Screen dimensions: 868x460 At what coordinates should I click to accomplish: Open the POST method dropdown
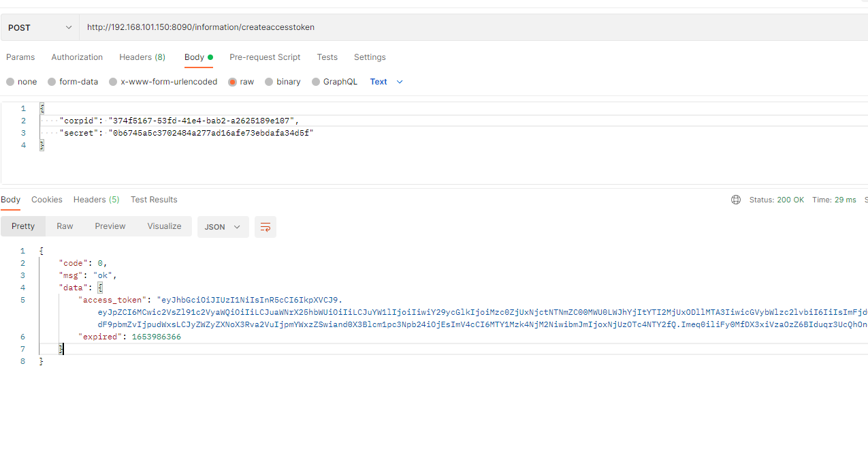pyautogui.click(x=40, y=27)
